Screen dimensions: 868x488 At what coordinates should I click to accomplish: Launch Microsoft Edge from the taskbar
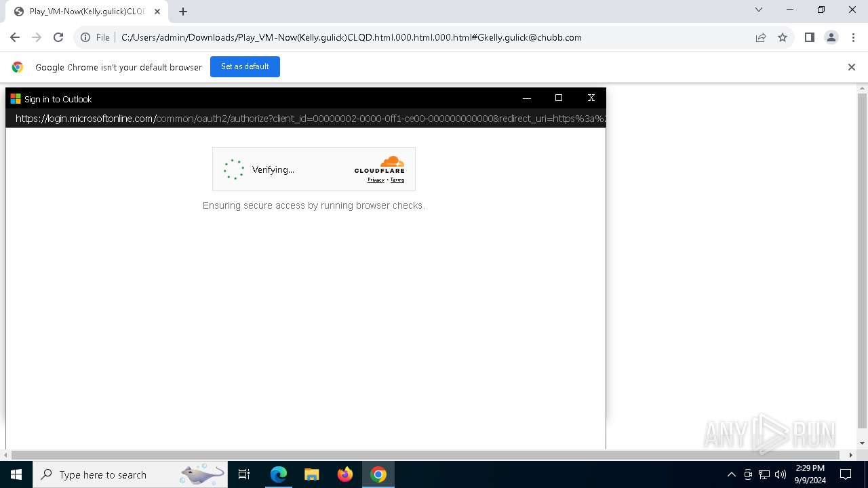[x=278, y=474]
